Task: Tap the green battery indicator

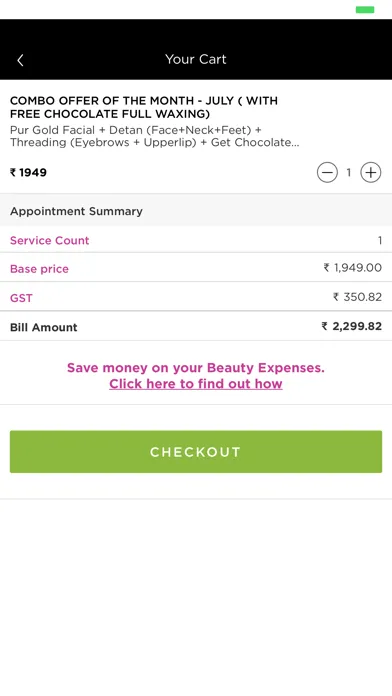Action: [x=365, y=10]
